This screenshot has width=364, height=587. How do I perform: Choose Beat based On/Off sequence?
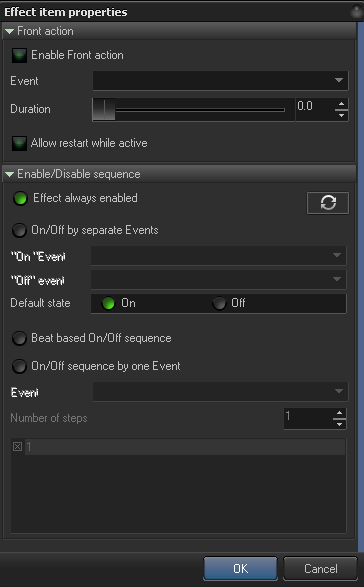(19, 338)
